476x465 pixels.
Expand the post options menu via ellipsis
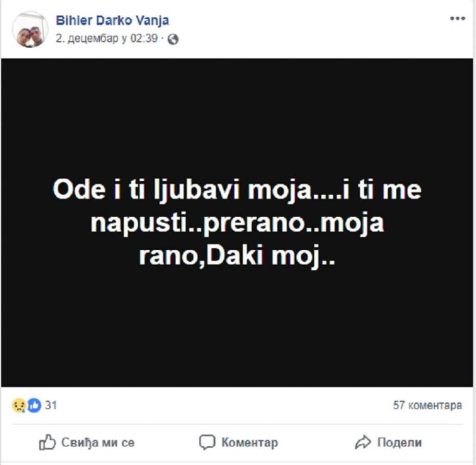coord(457,18)
